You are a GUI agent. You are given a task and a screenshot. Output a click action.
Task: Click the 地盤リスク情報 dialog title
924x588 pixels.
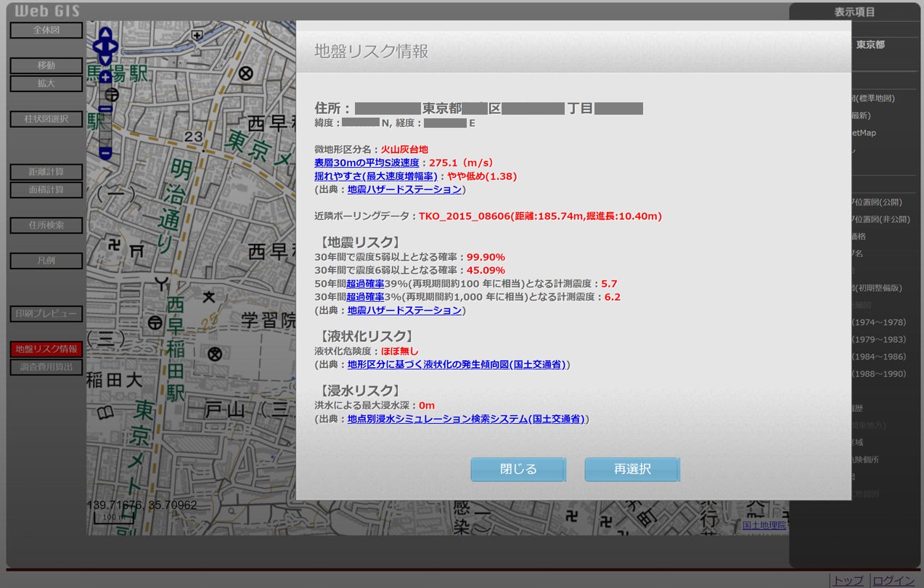click(x=371, y=51)
